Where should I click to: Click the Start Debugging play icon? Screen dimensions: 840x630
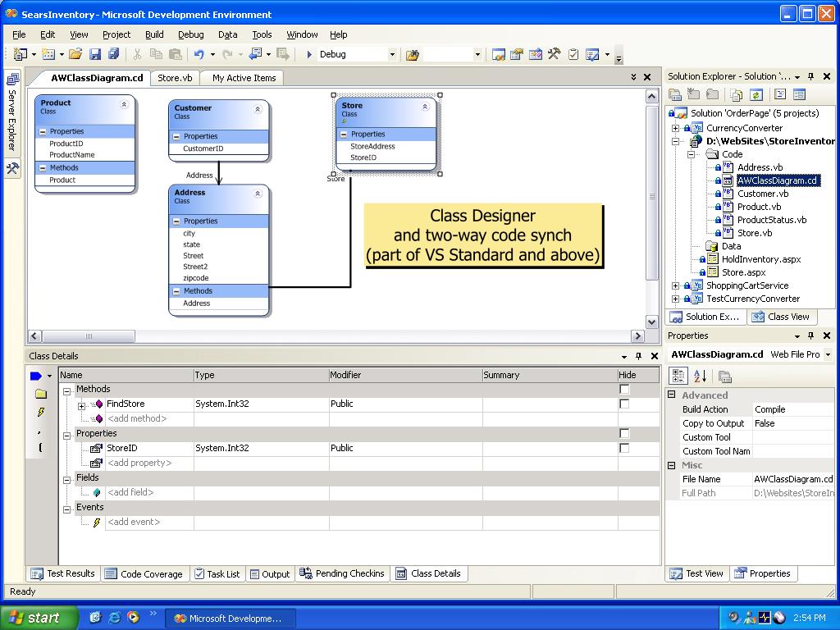(309, 54)
